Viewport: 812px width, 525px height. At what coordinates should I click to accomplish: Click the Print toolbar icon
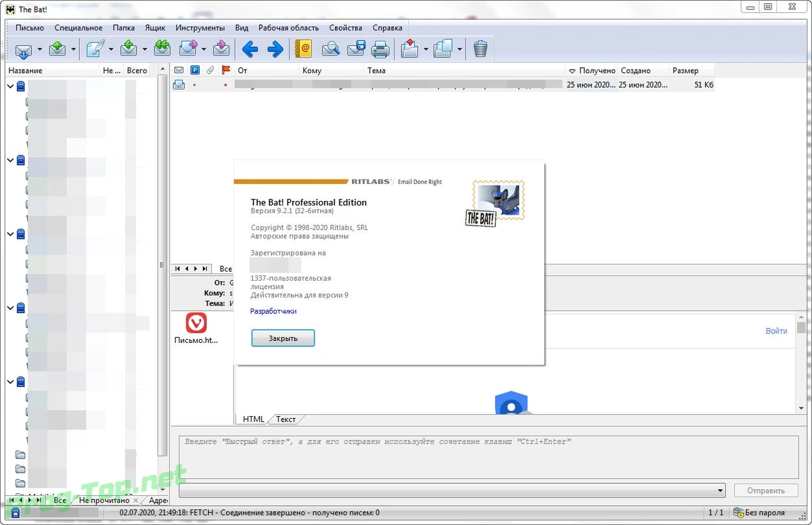click(x=380, y=49)
